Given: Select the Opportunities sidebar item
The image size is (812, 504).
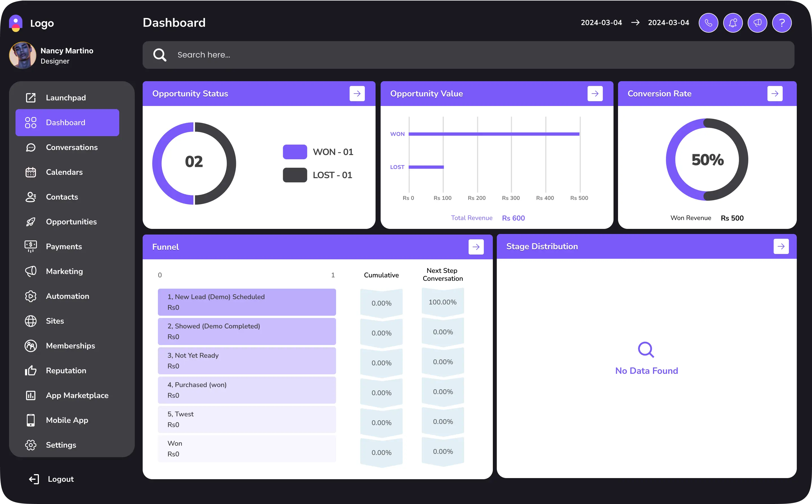Looking at the screenshot, I should pos(71,222).
